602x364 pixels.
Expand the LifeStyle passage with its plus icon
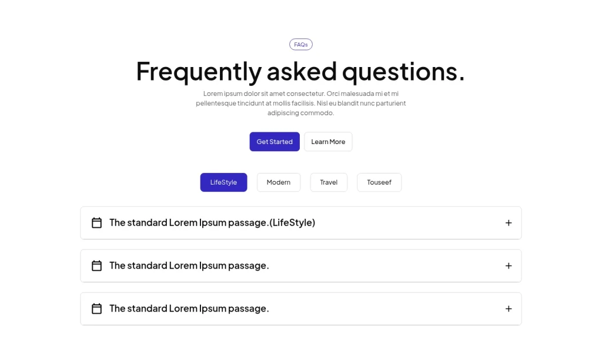508,223
